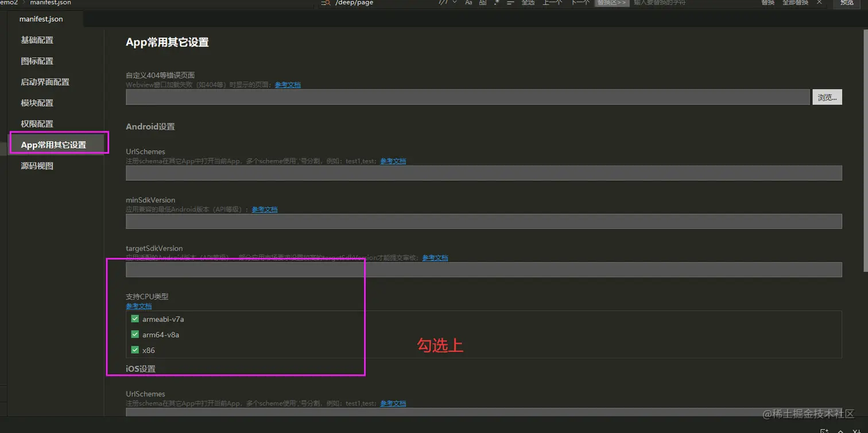Open 参考文档 link for 404 error page

pos(288,85)
